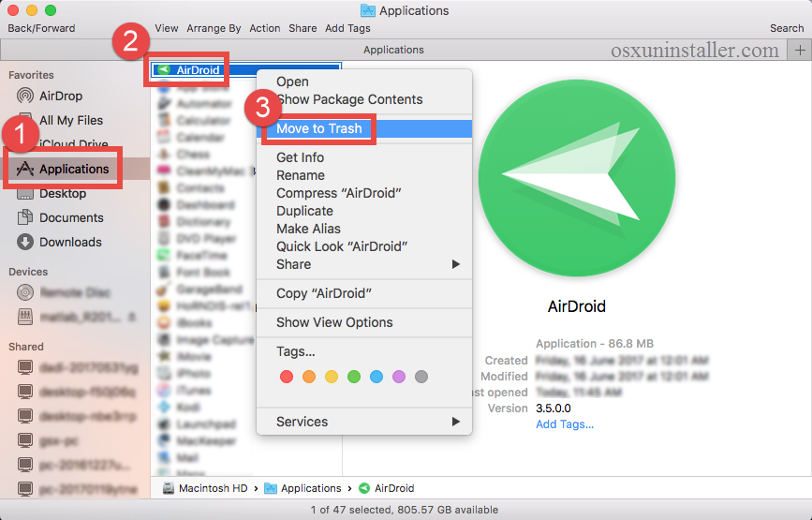Click the Applications folder path icon
812x520 pixels.
tap(271, 488)
